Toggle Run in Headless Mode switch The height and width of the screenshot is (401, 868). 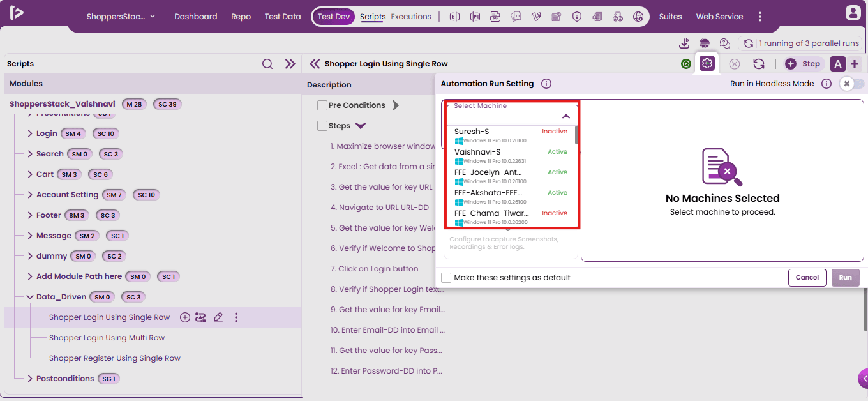point(852,84)
